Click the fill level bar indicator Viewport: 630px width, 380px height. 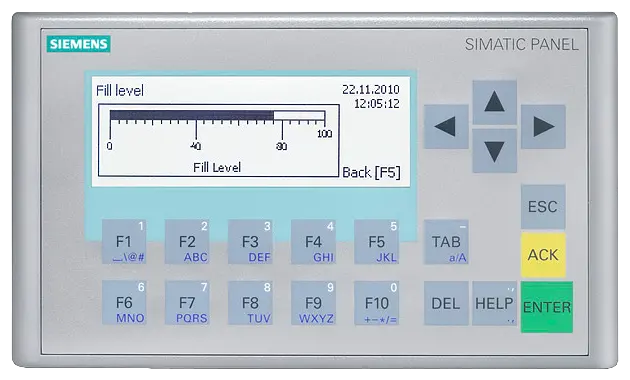[x=217, y=116]
